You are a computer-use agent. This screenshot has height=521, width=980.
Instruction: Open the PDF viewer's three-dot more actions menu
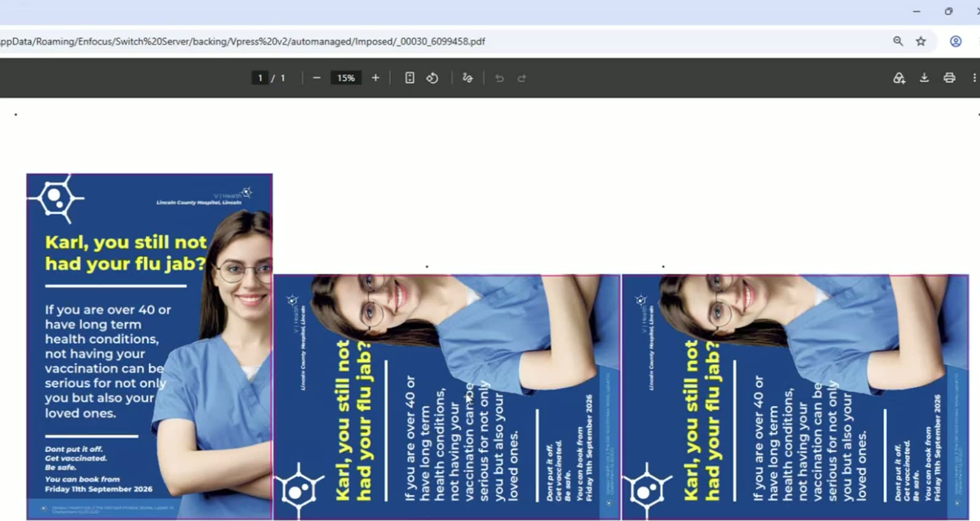(974, 78)
